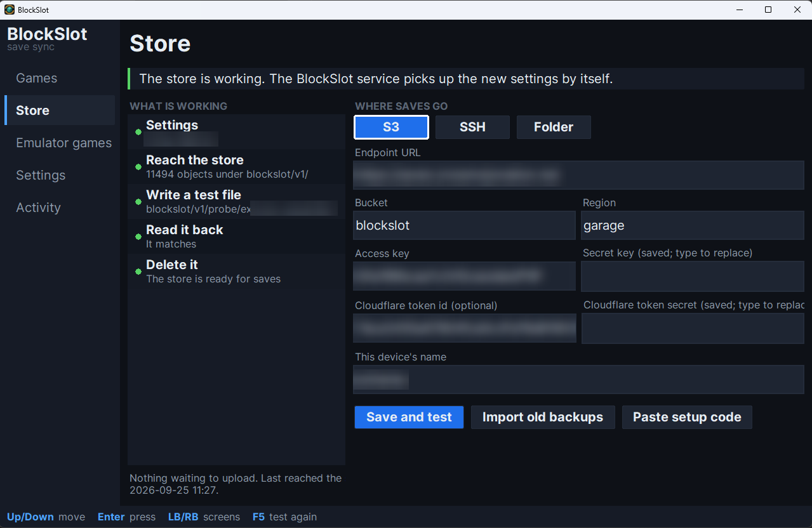This screenshot has width=812, height=528.
Task: Select the Delete it check row
Action: tap(236, 272)
